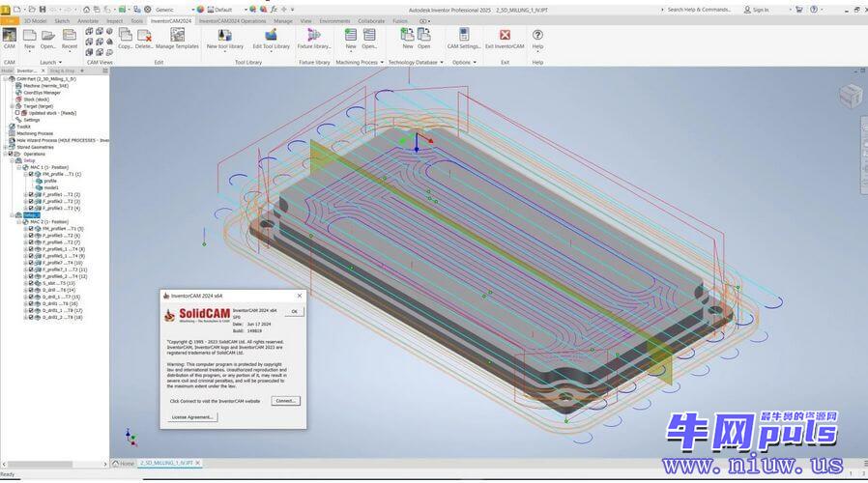Viewport: 868px width, 483px height.
Task: Click the fx parameters icon
Action: [x=274, y=10]
